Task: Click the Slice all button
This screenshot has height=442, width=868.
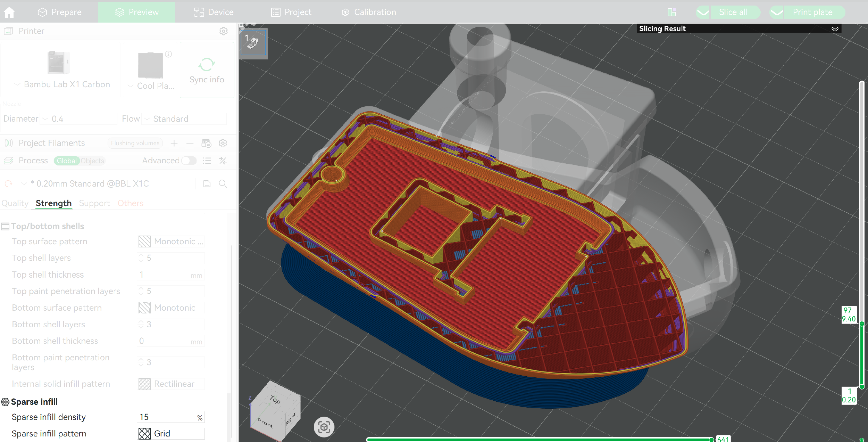Action: [735, 13]
